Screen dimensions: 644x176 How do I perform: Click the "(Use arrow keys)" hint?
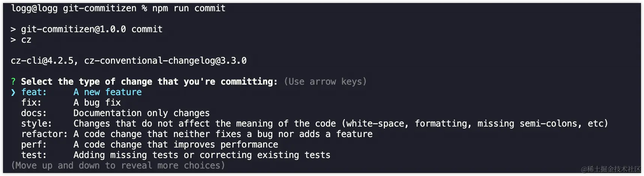tap(325, 82)
